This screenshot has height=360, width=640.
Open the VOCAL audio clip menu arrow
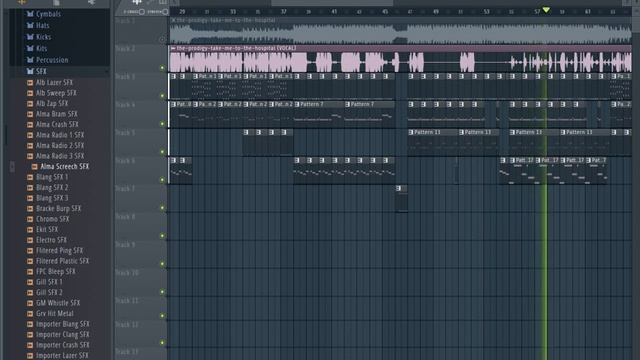click(x=173, y=49)
